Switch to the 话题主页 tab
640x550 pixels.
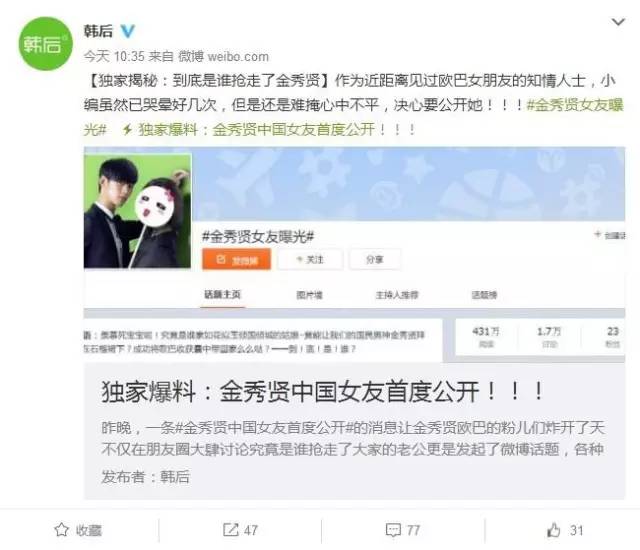222,295
